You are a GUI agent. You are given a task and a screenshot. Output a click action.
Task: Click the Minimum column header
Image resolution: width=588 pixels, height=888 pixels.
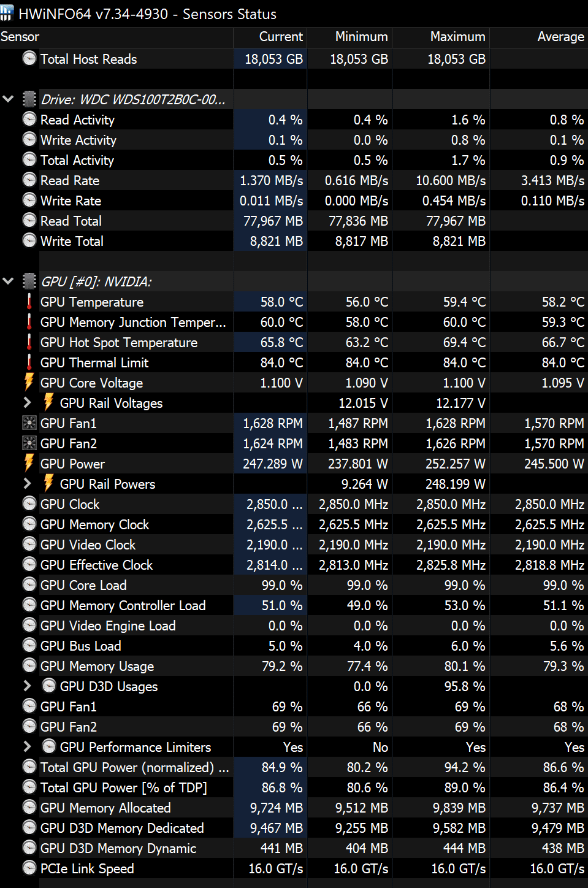click(349, 37)
